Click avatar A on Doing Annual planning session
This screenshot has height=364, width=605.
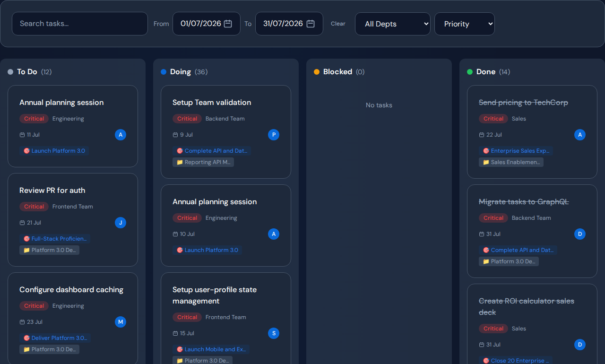tap(274, 234)
